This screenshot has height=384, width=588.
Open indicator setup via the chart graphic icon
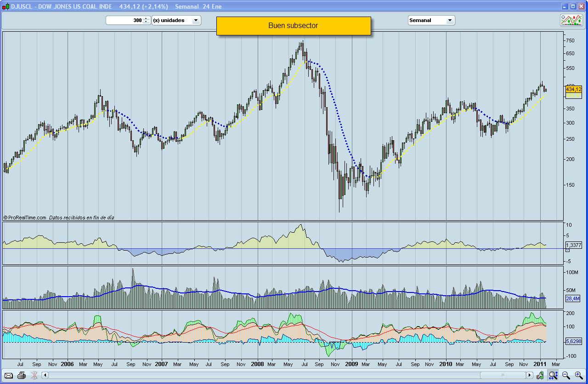[571, 20]
